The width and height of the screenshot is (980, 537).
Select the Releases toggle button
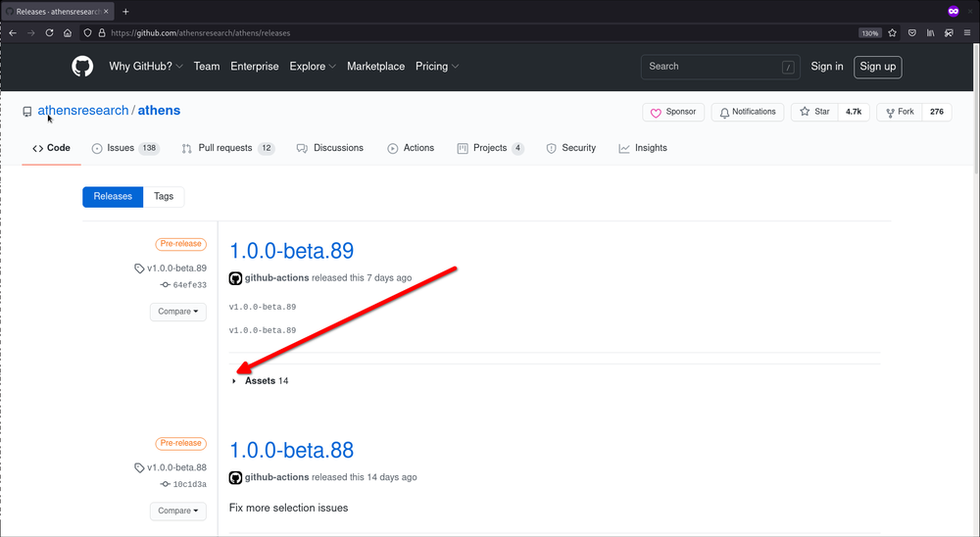click(x=113, y=196)
